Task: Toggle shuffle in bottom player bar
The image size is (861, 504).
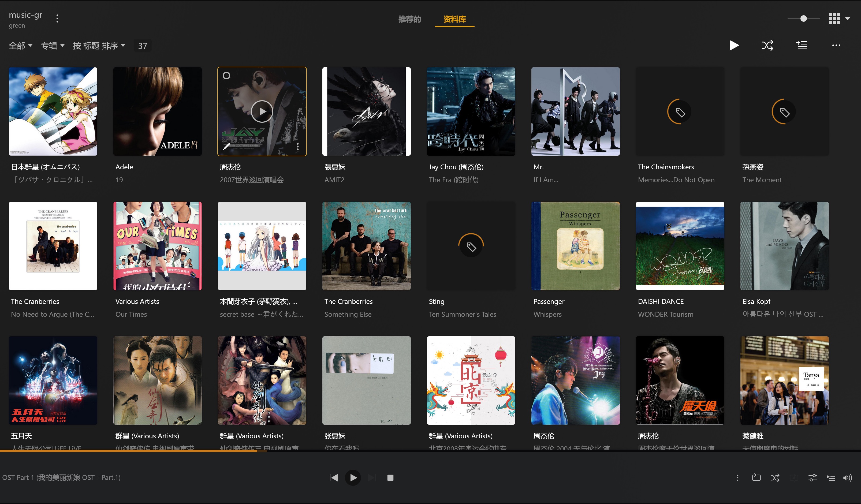Action: click(775, 478)
